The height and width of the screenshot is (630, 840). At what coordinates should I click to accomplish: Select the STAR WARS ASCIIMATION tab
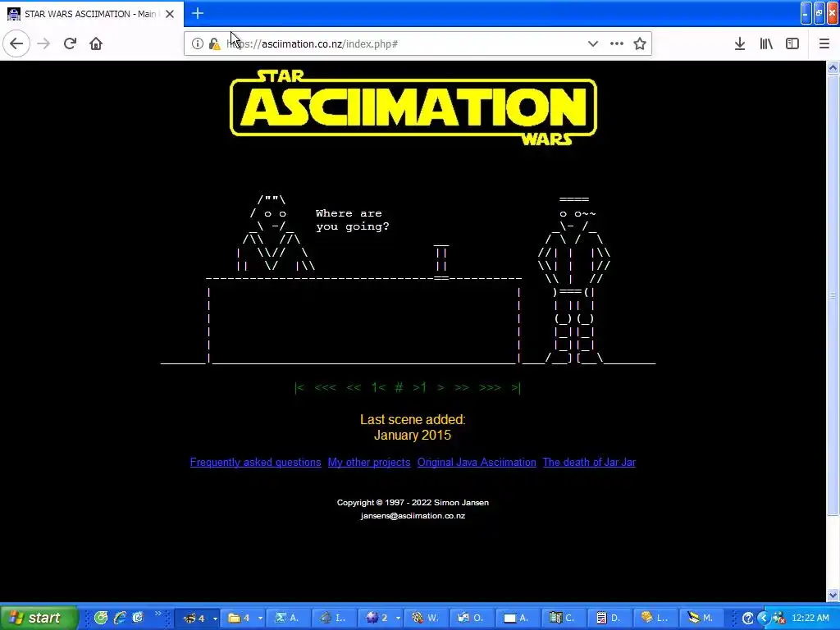click(x=92, y=14)
